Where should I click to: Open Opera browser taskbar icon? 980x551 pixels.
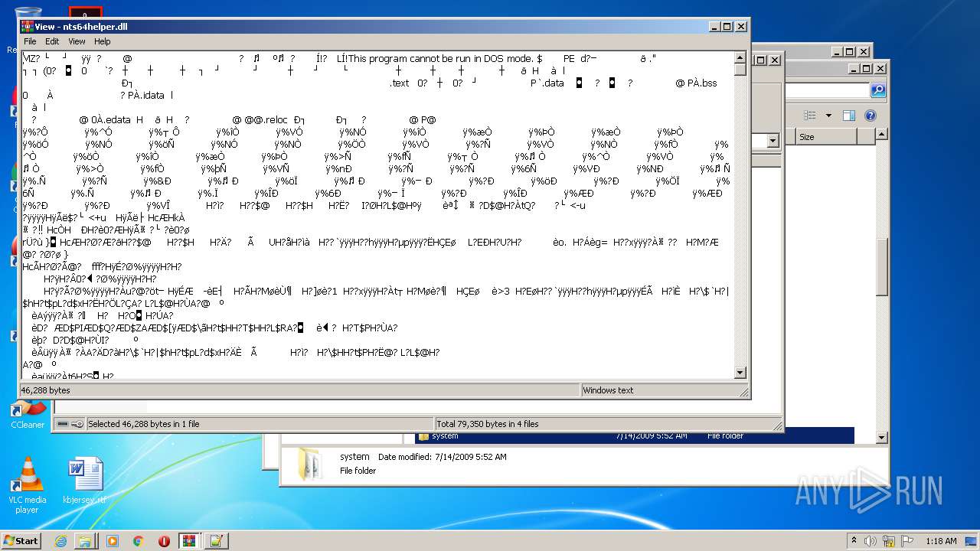pyautogui.click(x=164, y=541)
